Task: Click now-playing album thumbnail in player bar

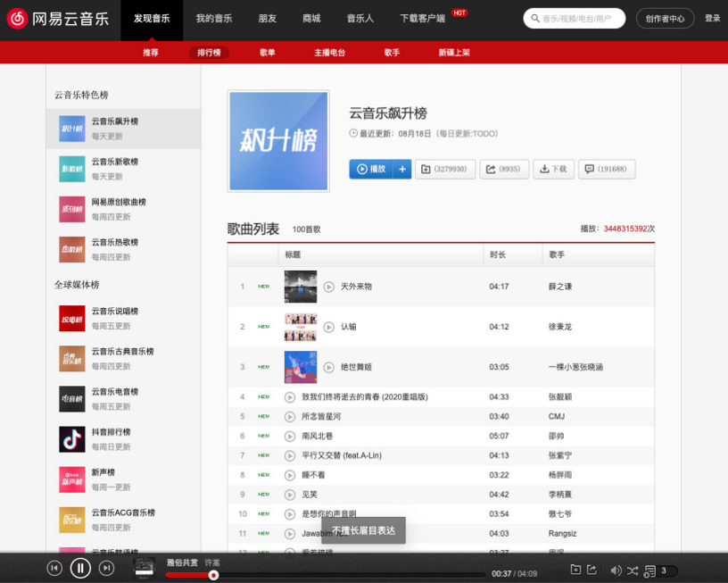Action: (144, 568)
